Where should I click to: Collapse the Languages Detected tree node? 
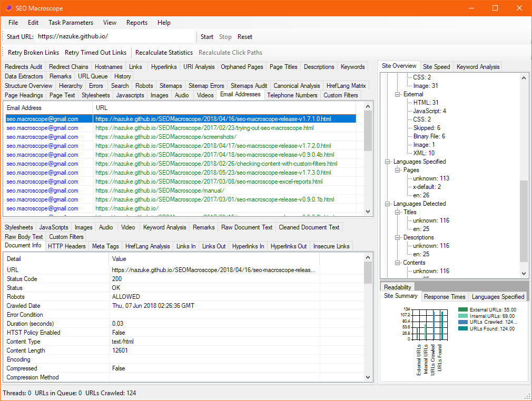tap(387, 204)
